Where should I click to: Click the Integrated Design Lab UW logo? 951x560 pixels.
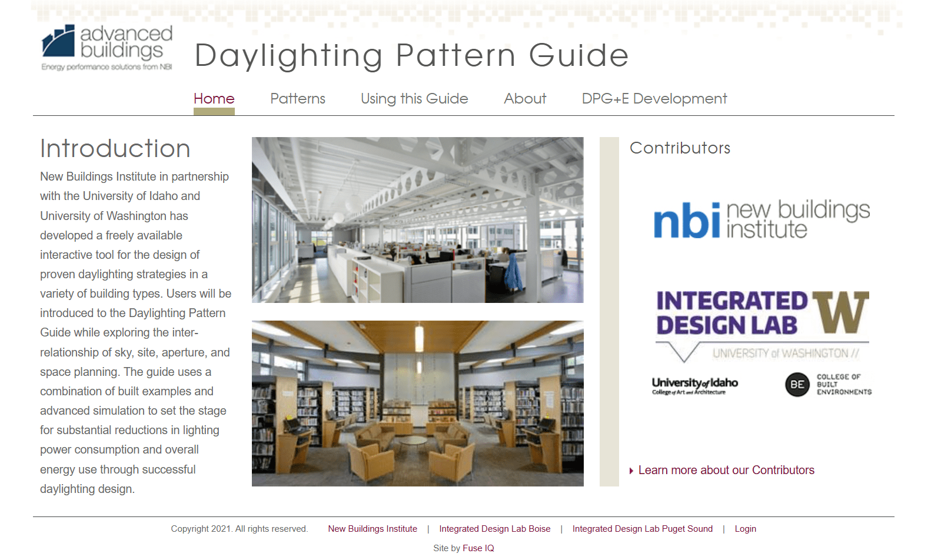pyautogui.click(x=763, y=325)
